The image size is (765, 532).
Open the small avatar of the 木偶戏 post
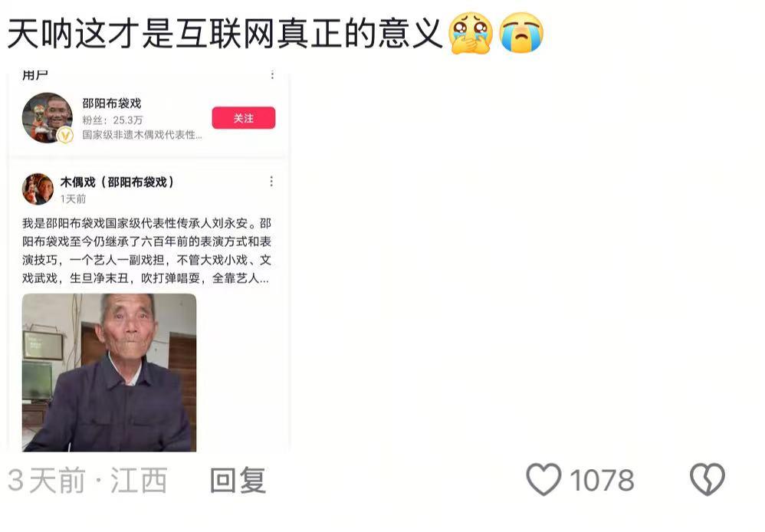38,189
